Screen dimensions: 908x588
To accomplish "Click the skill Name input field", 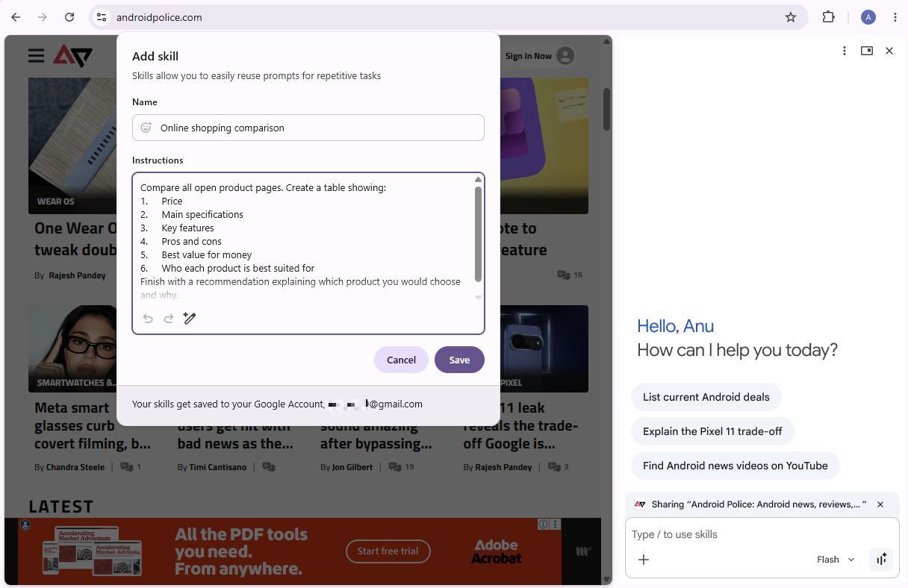I will click(x=308, y=128).
